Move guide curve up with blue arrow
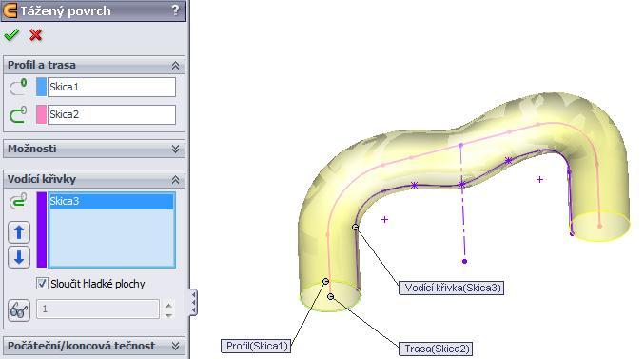This screenshot has height=359, width=644. (x=19, y=232)
